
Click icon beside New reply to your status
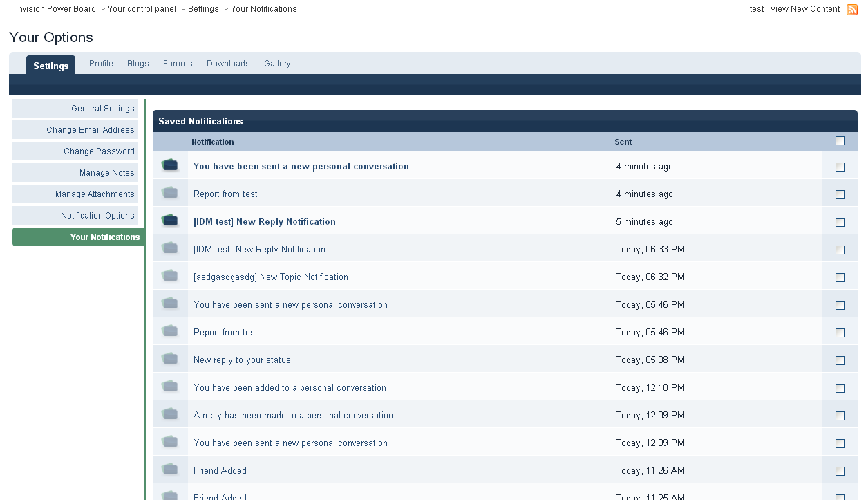tap(169, 359)
